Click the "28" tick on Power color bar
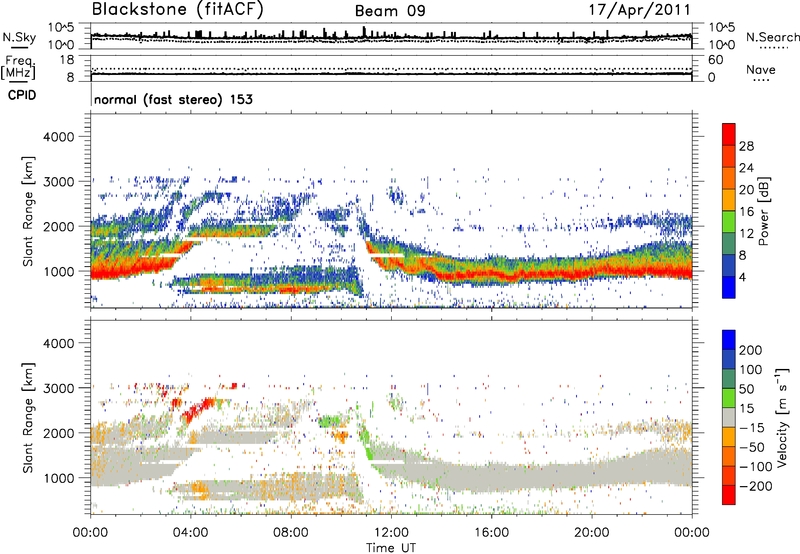 point(746,146)
